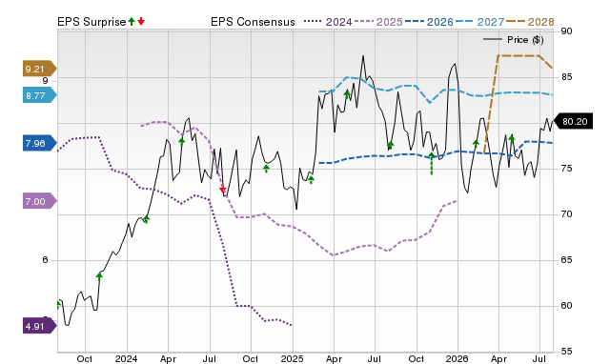Image resolution: width=610 pixels, height=364 pixels.
Task: Select the 2028 EPS consensus legend entry
Action: (x=530, y=22)
